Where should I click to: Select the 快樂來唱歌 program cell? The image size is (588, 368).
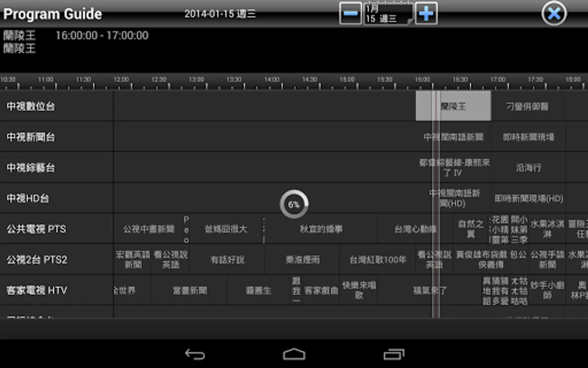coord(359,290)
